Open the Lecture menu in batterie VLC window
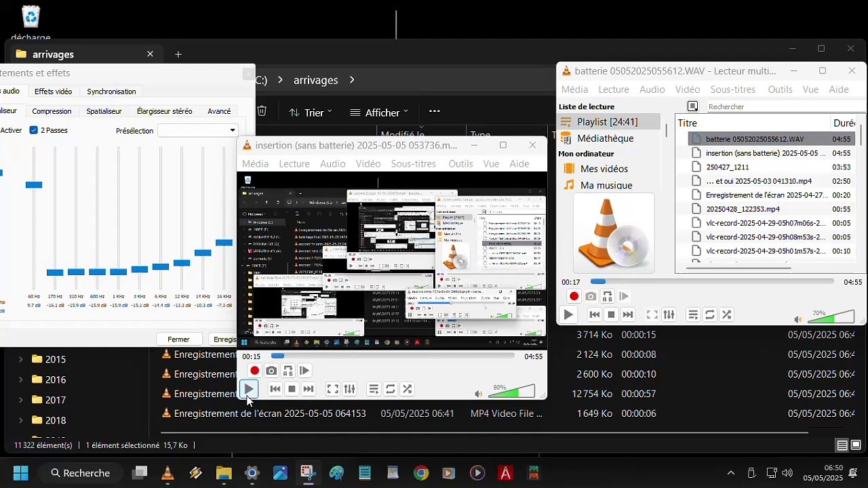 pyautogui.click(x=614, y=89)
